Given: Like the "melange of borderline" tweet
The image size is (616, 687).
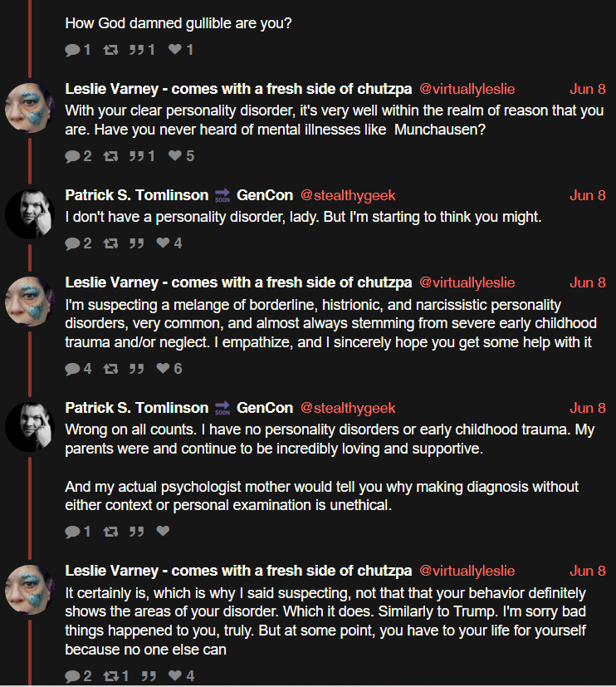Looking at the screenshot, I should pyautogui.click(x=169, y=369).
